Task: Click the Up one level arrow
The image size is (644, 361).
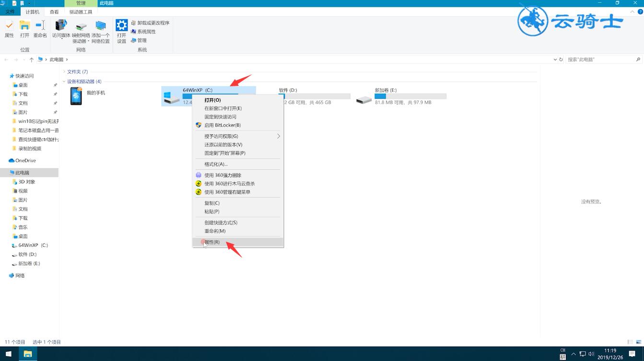Action: (x=31, y=59)
